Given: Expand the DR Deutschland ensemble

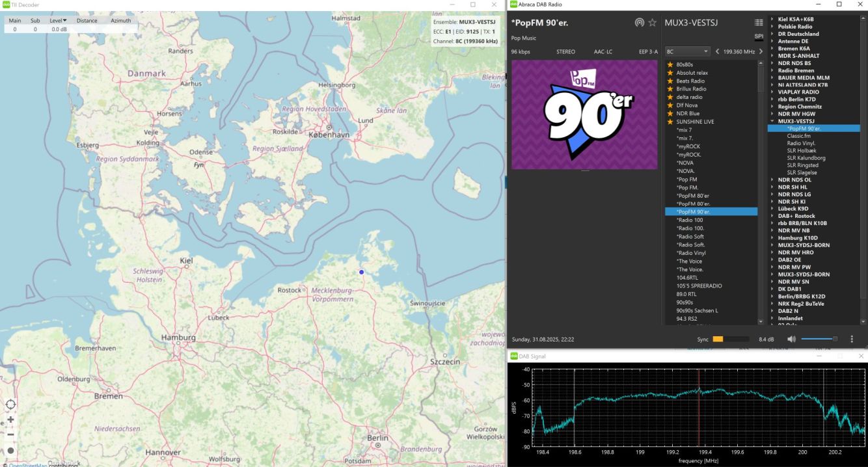Looking at the screenshot, I should (772, 34).
